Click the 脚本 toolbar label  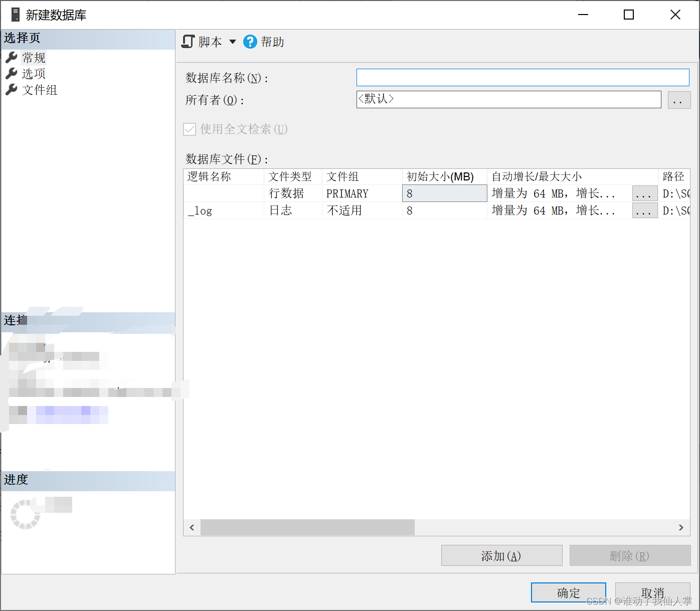pos(210,42)
